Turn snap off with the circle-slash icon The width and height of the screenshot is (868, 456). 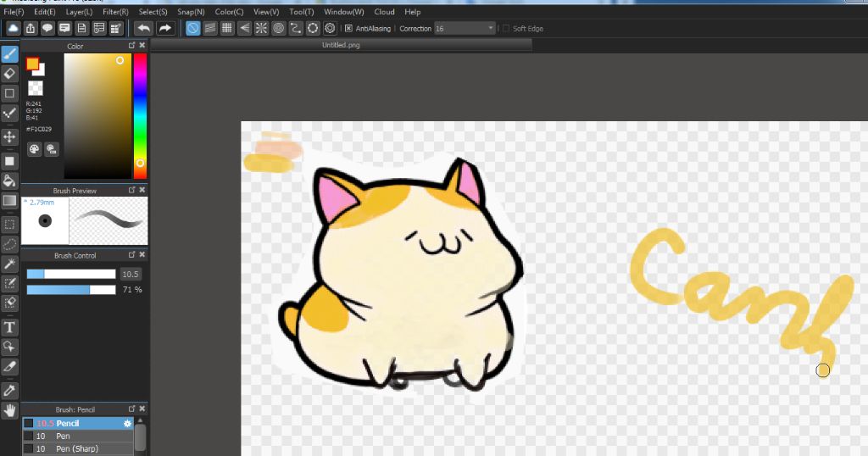click(x=192, y=28)
